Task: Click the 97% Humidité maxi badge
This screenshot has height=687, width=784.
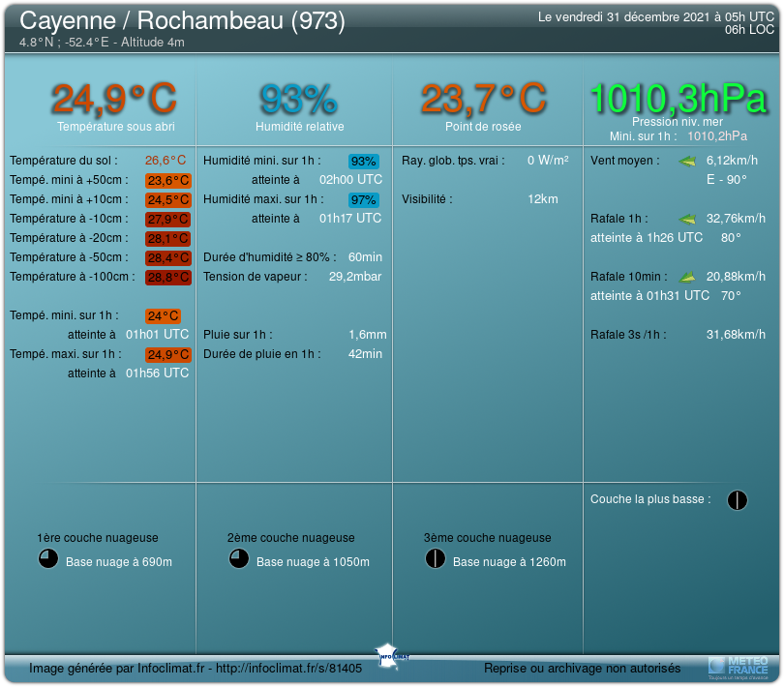Action: pos(364,200)
